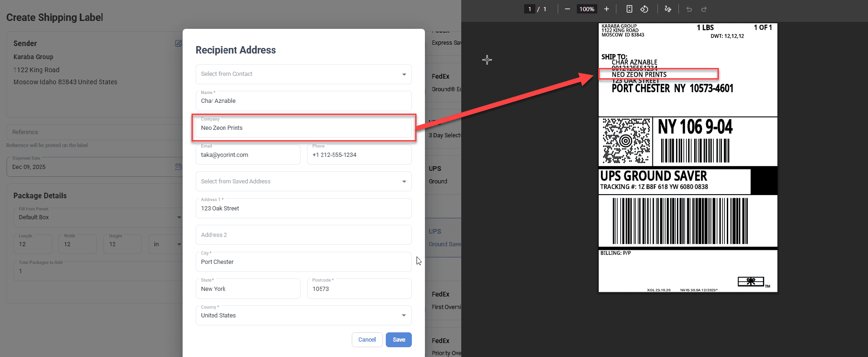Image resolution: width=868 pixels, height=357 pixels.
Task: Rotate the shipping label PDF
Action: point(644,9)
